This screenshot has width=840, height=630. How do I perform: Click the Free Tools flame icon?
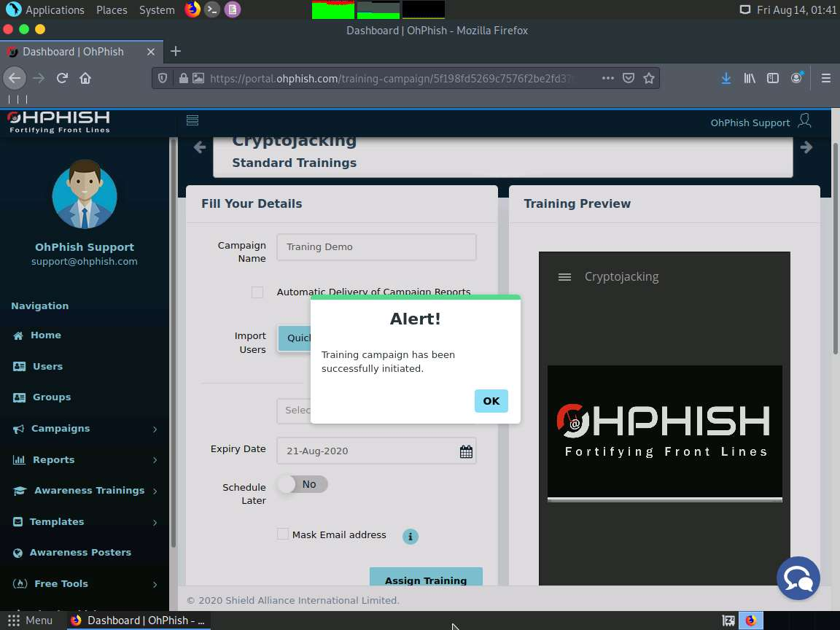click(20, 584)
